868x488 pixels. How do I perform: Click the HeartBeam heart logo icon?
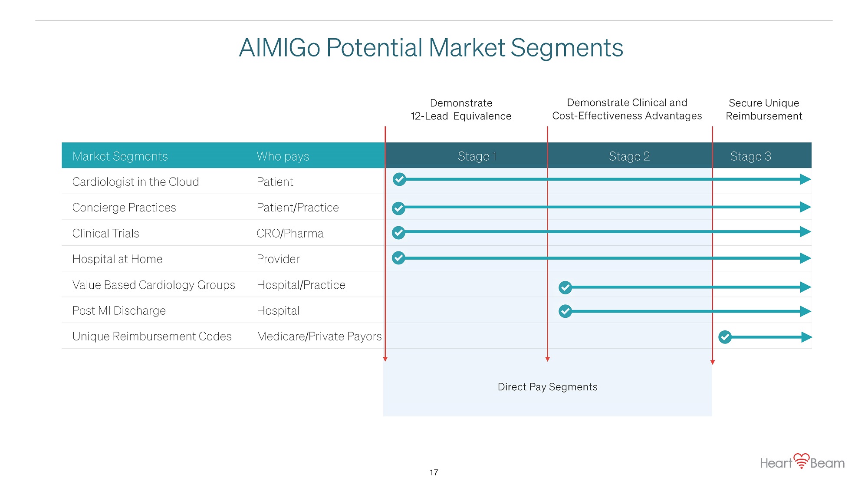801,461
